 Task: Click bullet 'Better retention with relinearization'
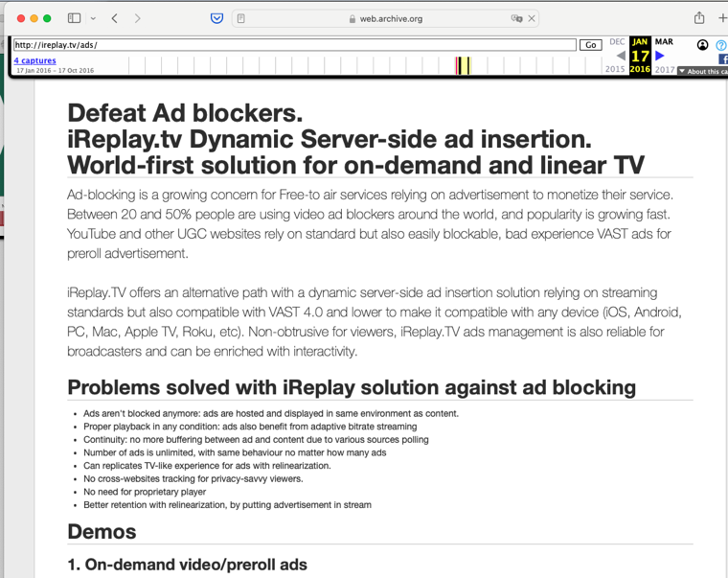228,504
